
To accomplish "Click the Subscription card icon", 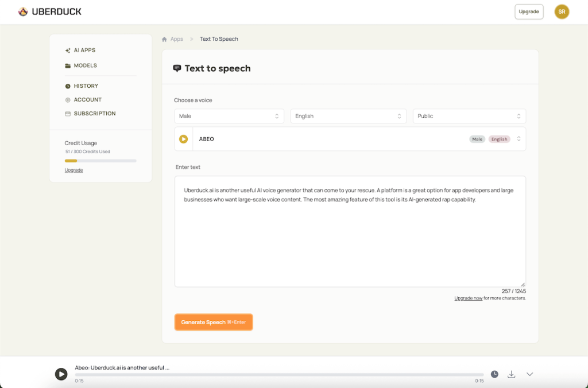I will click(x=68, y=114).
